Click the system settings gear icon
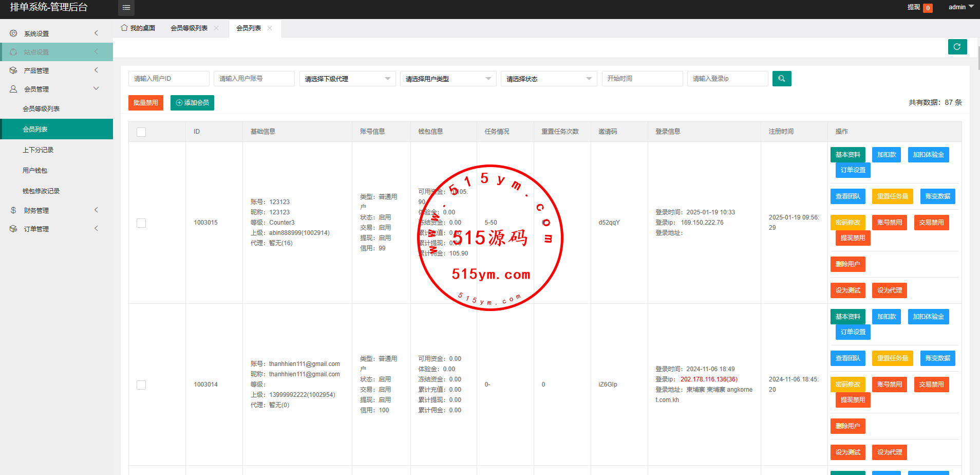The image size is (980, 475). (13, 33)
